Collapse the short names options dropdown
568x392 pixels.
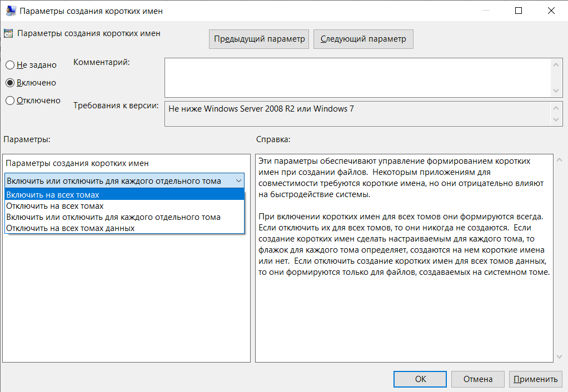[238, 181]
